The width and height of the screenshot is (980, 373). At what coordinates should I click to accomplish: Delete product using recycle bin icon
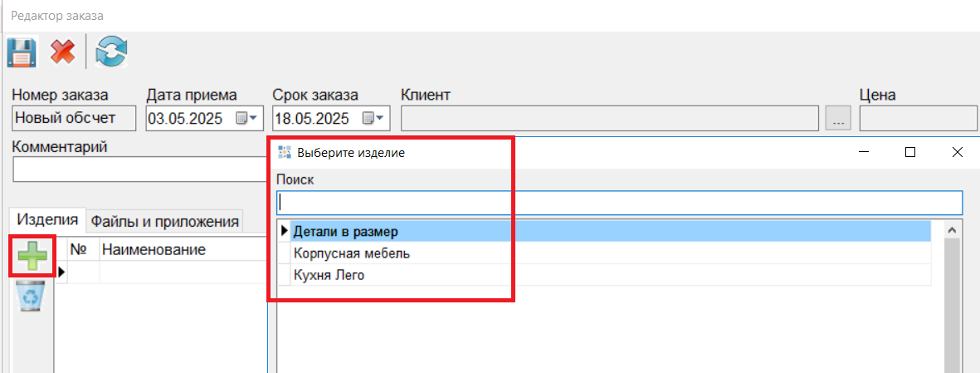32,296
